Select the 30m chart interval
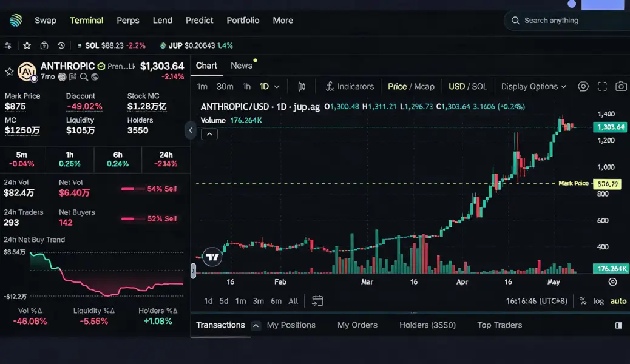The height and width of the screenshot is (364, 630). (225, 87)
